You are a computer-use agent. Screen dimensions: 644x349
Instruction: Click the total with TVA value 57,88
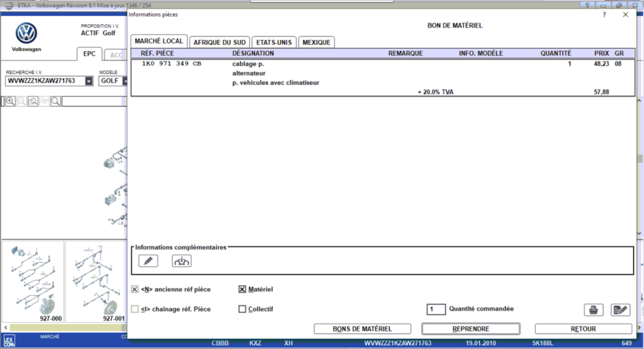(x=601, y=92)
